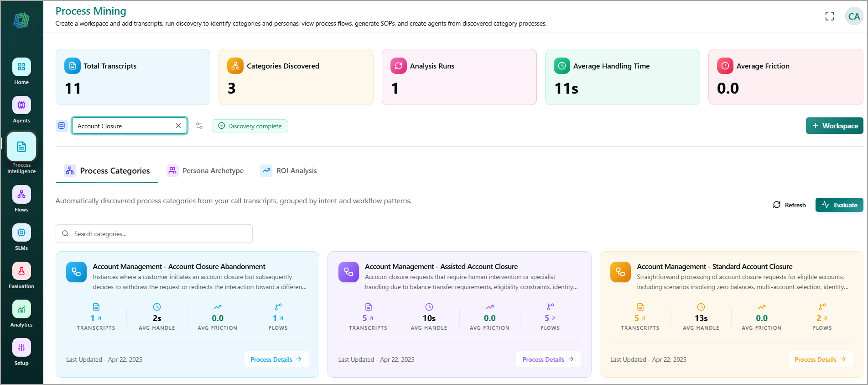Screen dimensions: 868x385
Task: Click the Average Friction alert icon
Action: (725, 66)
